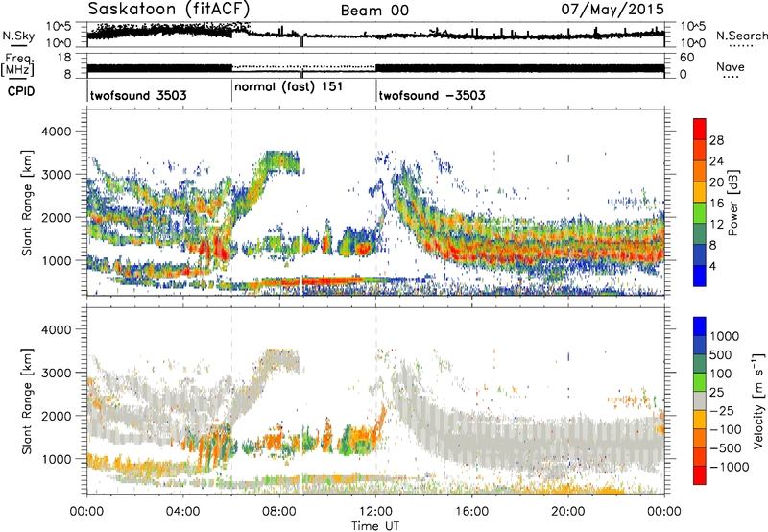Click the 'Velocity [m s-1]' color bar label
The image size is (768, 532).
pos(758,400)
